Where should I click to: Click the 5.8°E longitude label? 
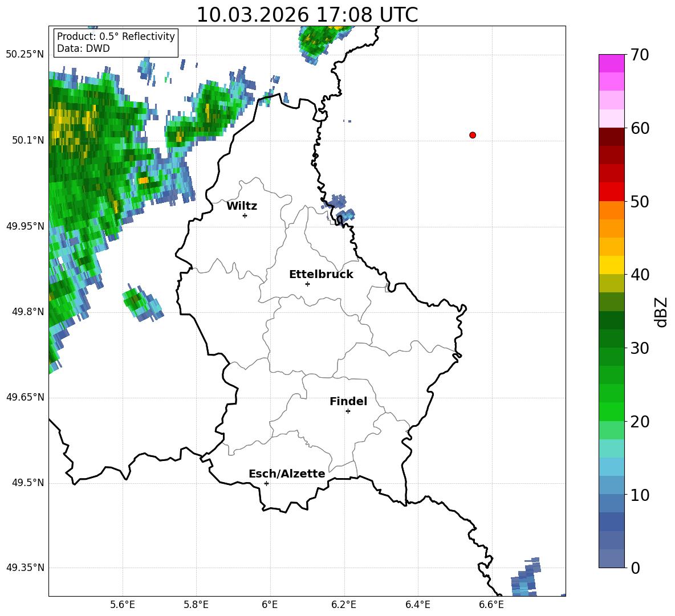(196, 605)
